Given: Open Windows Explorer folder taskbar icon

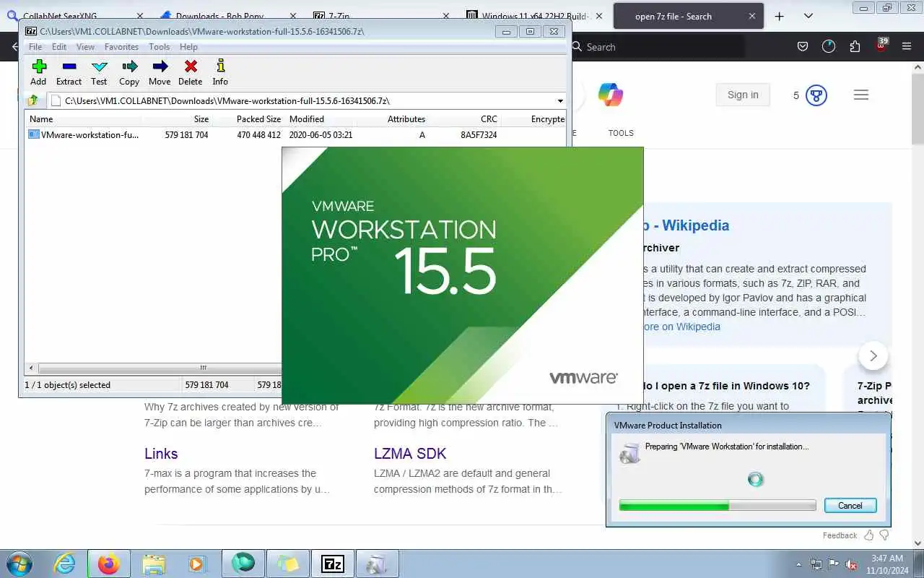Looking at the screenshot, I should click(x=154, y=564).
